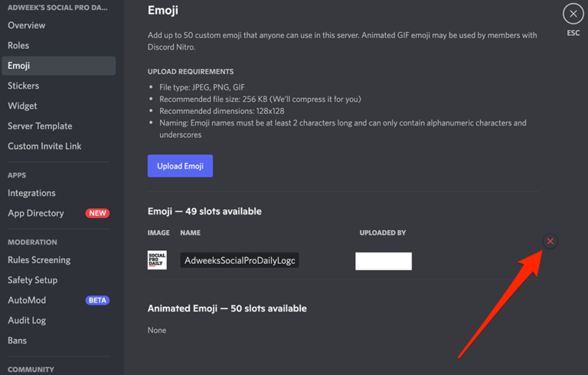Image resolution: width=588 pixels, height=375 pixels.
Task: Go to Roles settings
Action: click(x=18, y=46)
